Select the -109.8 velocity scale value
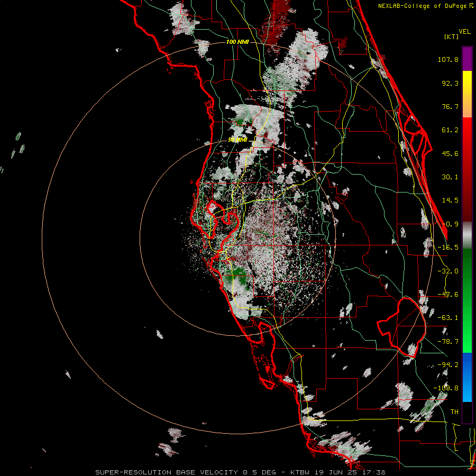 [x=446, y=388]
